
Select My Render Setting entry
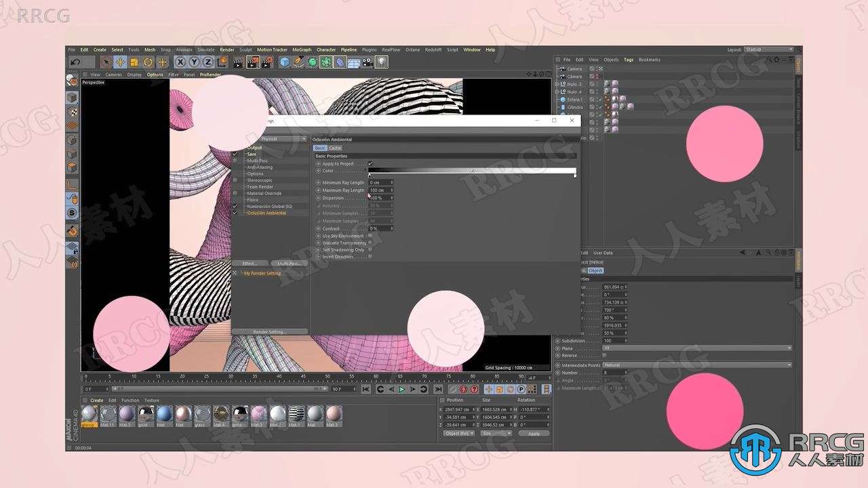262,273
